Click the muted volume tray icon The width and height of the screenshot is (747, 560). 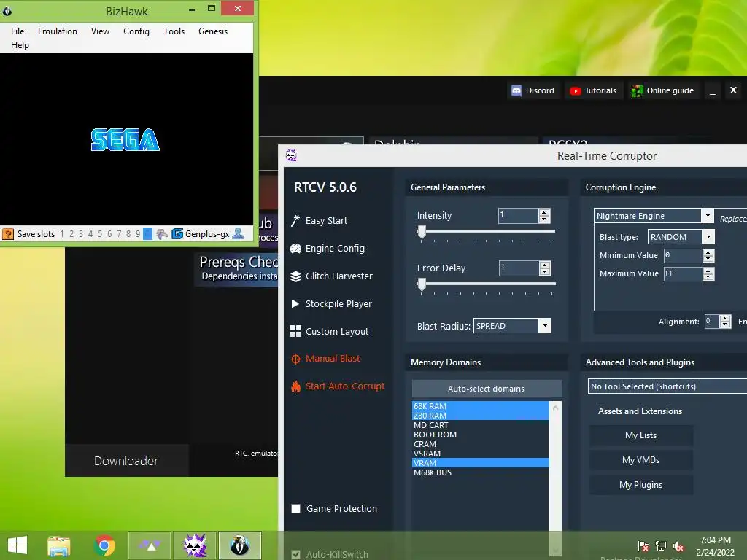[x=678, y=546]
